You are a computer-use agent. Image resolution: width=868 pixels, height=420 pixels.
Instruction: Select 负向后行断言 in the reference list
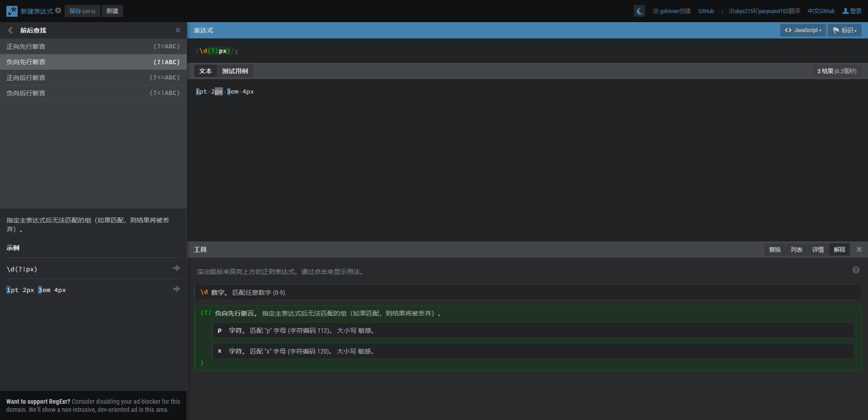pyautogui.click(x=93, y=93)
